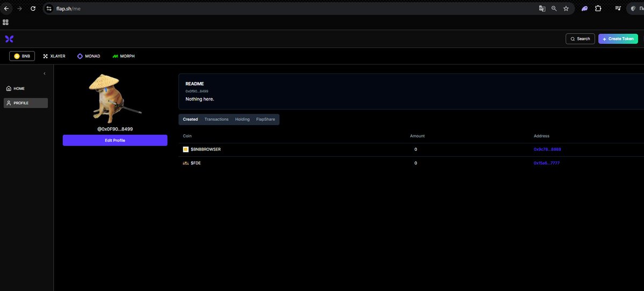Click the README heading
Image resolution: width=644 pixels, height=291 pixels.
(194, 84)
